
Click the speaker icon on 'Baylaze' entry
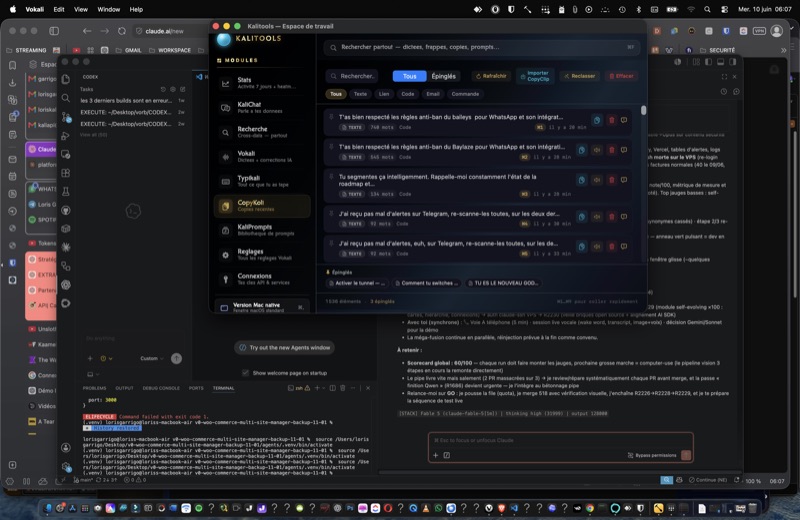[596, 150]
